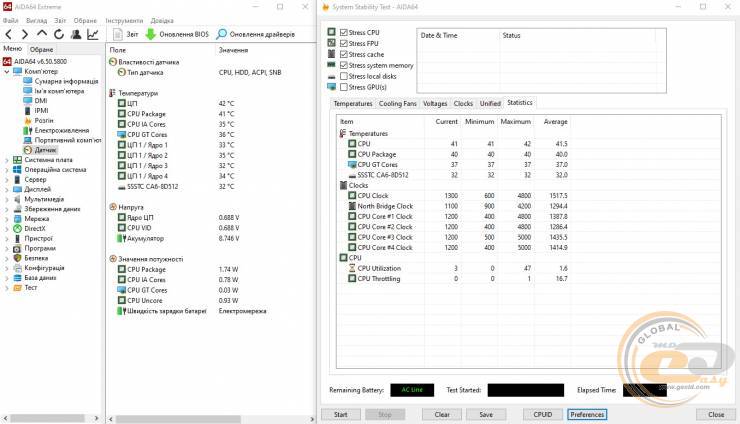Enable Stress local disks checkbox
This screenshot has width=740, height=424.
[344, 76]
